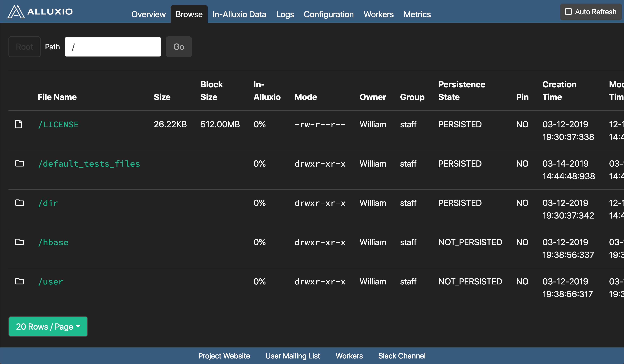Click the file icon beside /LICENSE
The width and height of the screenshot is (624, 364).
[x=19, y=124]
